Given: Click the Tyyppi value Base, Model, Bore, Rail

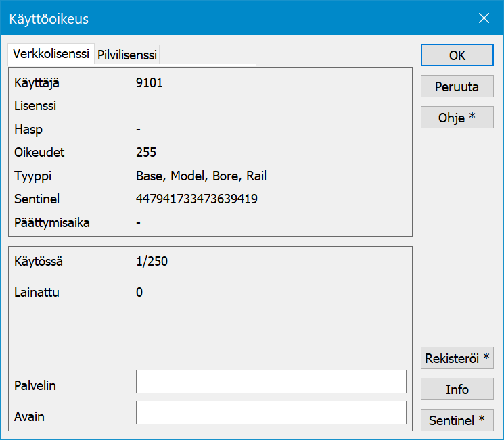Looking at the screenshot, I should coord(201,176).
